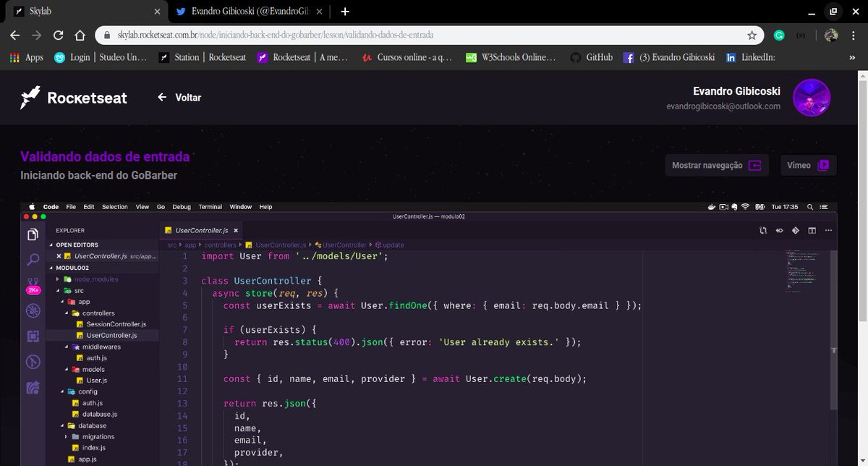Open User.js in the models folder
Viewport: 868px width, 466px height.
(91, 380)
